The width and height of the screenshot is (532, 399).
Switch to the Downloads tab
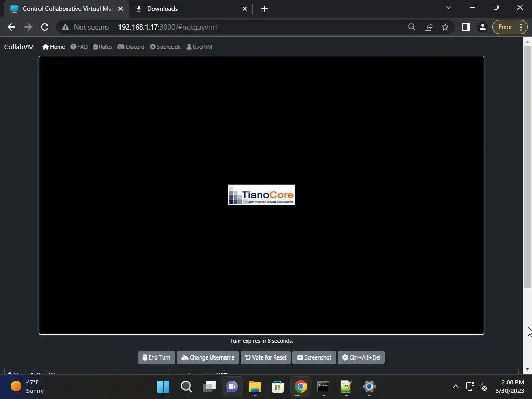pyautogui.click(x=190, y=9)
